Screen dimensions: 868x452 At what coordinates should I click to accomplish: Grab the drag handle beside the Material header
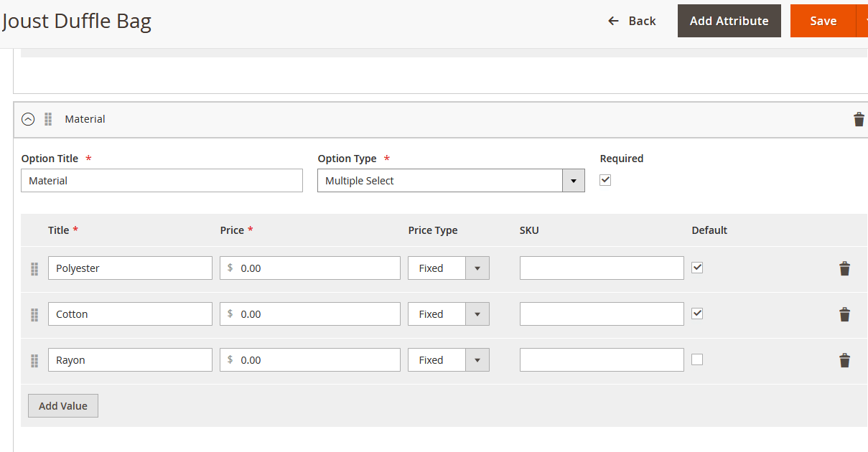[x=48, y=119]
